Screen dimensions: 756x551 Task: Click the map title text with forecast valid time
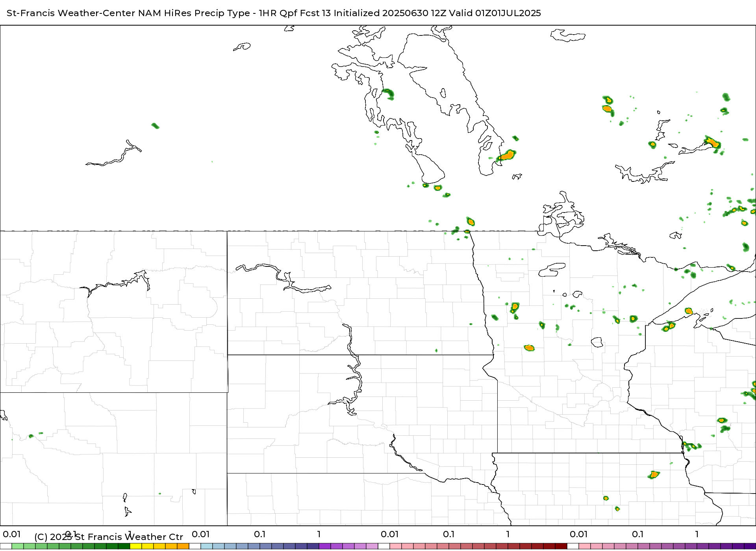click(274, 13)
